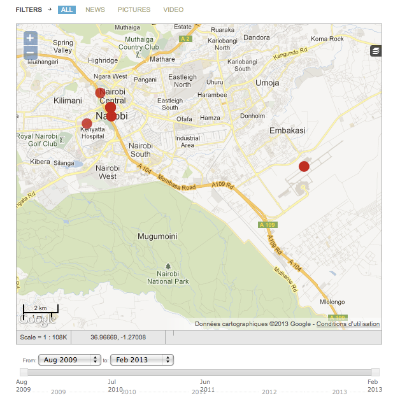Screen dimensions: 398x398
Task: Click the map zoom out minus button
Action: tap(30, 52)
